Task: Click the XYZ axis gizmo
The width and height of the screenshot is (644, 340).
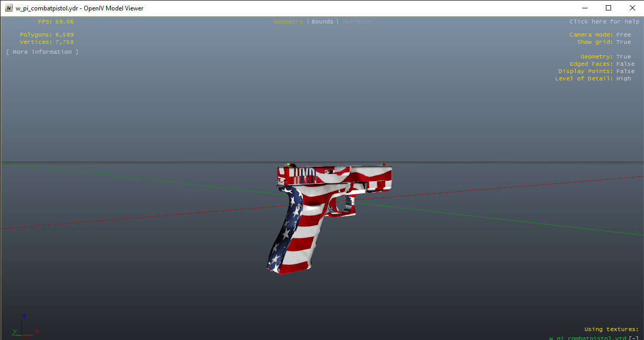Action: pyautogui.click(x=24, y=325)
